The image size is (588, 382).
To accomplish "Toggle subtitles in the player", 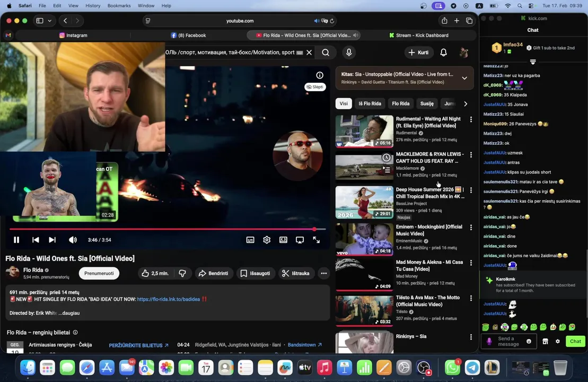I will (x=250, y=240).
